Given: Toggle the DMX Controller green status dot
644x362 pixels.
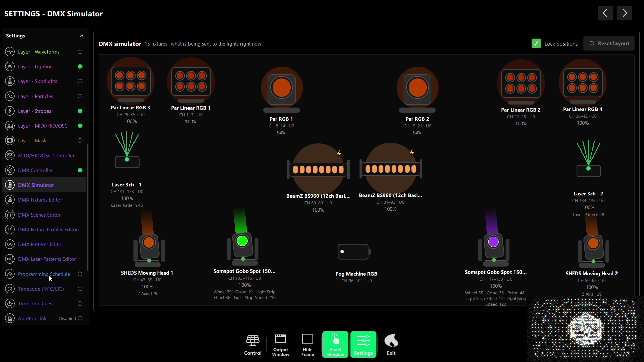Looking at the screenshot, I should point(80,170).
